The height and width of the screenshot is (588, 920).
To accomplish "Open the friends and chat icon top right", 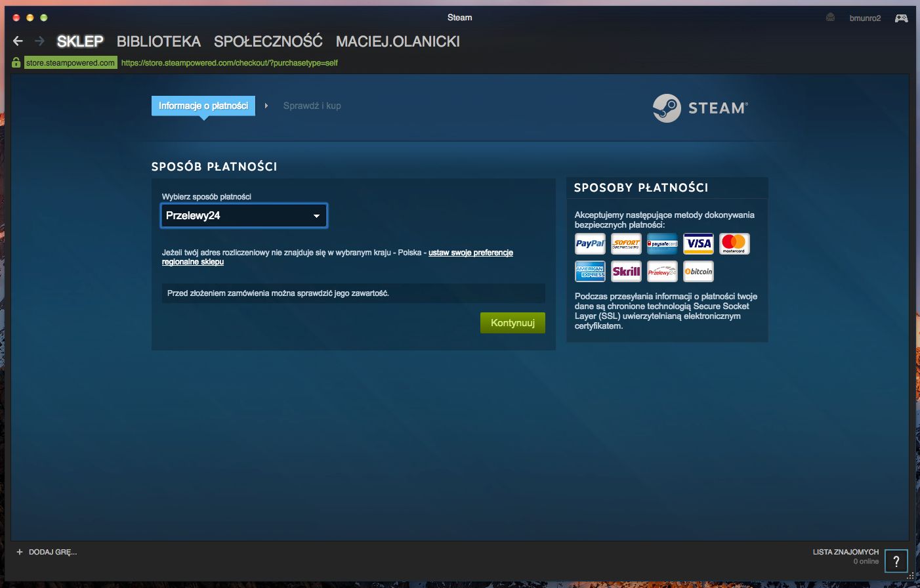I will click(901, 18).
